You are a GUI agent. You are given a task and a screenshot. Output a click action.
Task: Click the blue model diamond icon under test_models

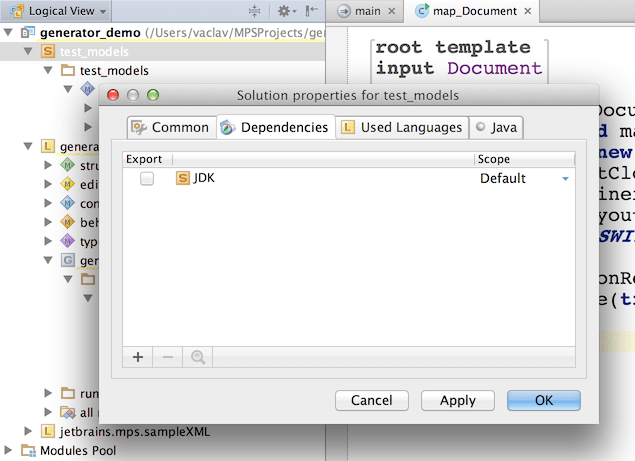87,88
